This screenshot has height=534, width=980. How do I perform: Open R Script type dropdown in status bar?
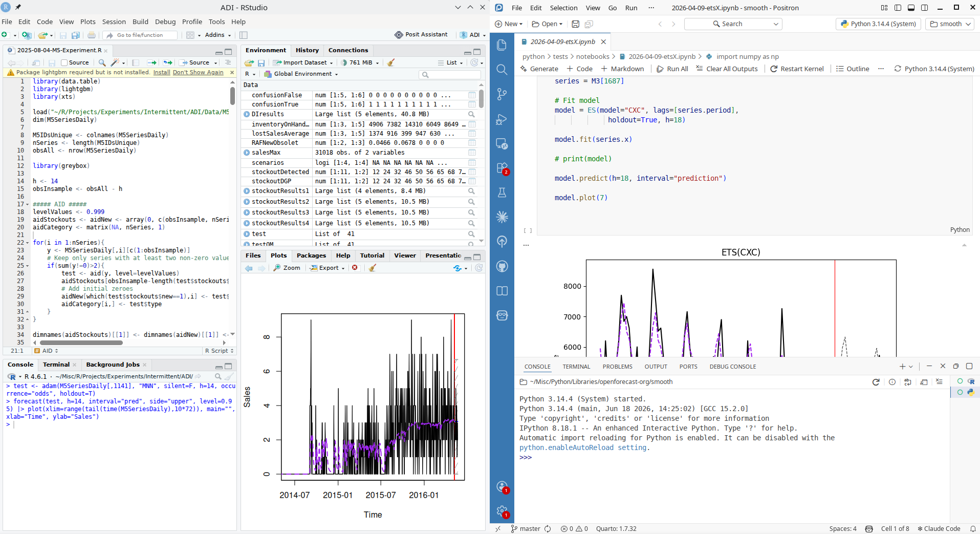[219, 351]
